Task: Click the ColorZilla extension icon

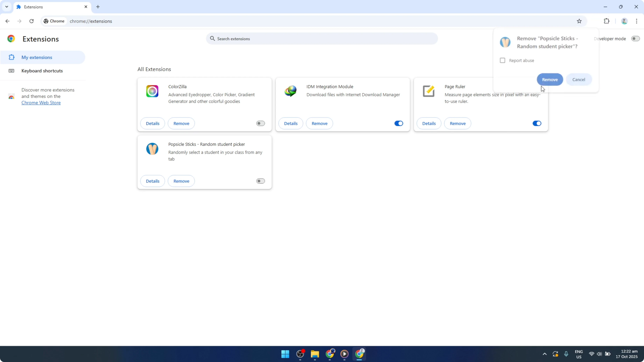Action: [x=152, y=91]
